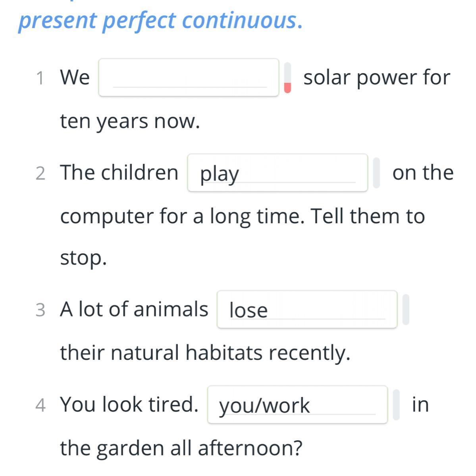Click the words "The children" in sentence 2
Viewport: 476px width, 476px height.
pyautogui.click(x=119, y=173)
